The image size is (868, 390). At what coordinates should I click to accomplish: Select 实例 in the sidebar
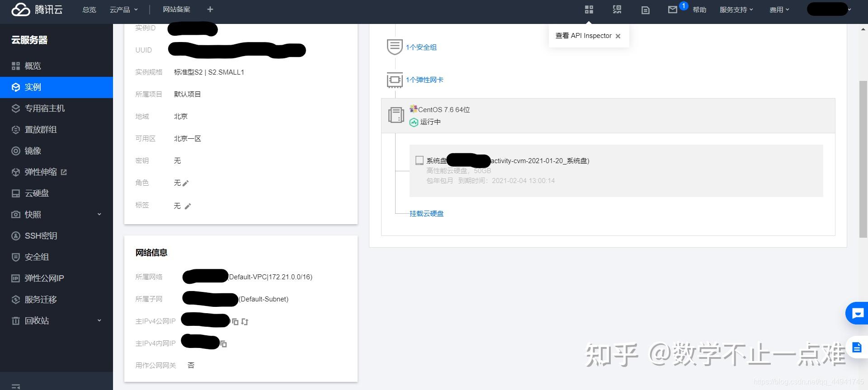point(57,87)
